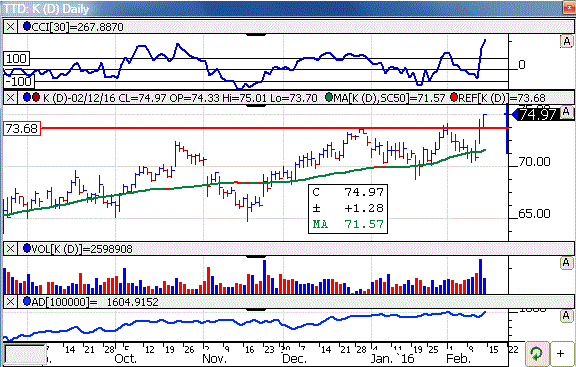Click the 74.97 current price marker
Image resolution: width=576 pixels, height=367 pixels.
click(536, 114)
